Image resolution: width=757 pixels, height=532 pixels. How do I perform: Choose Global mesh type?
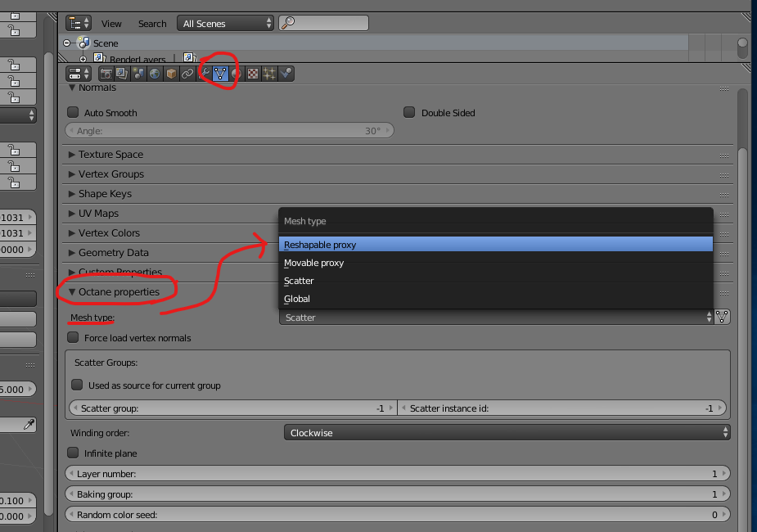click(x=496, y=299)
